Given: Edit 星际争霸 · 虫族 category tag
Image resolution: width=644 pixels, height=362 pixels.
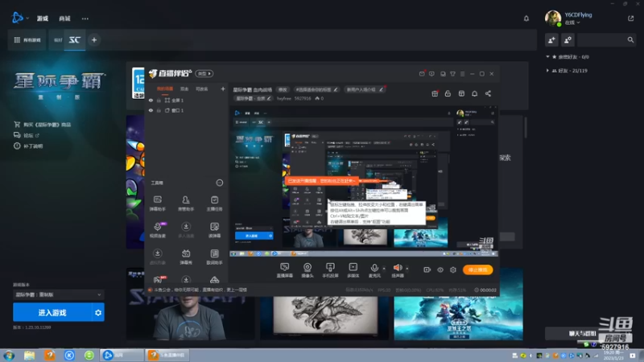Looking at the screenshot, I should pyautogui.click(x=254, y=98).
